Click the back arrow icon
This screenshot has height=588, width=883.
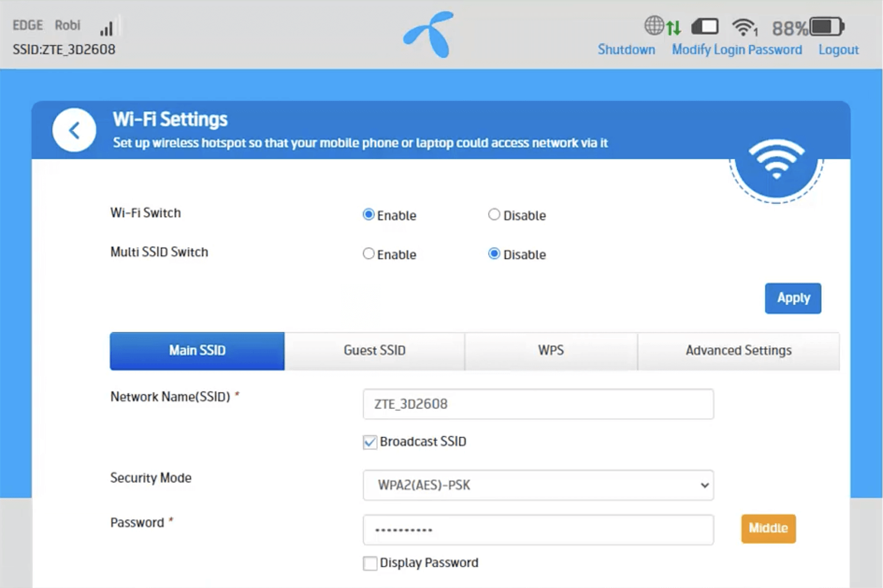coord(74,130)
